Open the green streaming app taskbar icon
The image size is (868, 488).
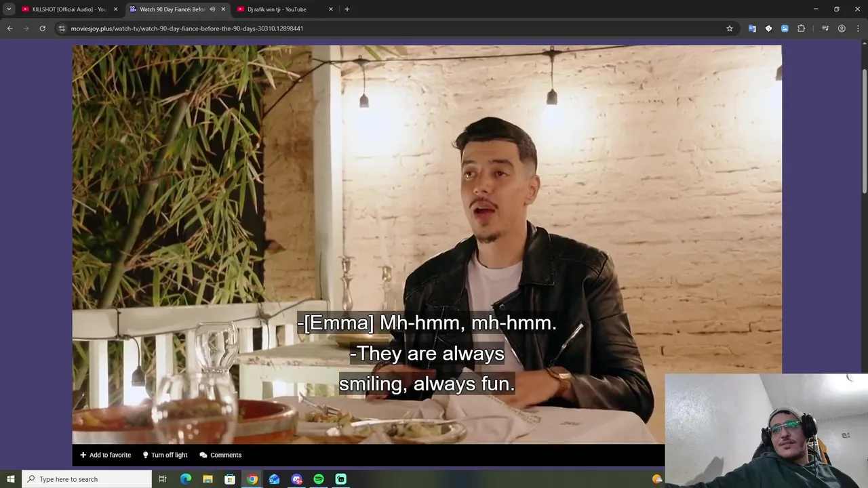pyautogui.click(x=341, y=479)
